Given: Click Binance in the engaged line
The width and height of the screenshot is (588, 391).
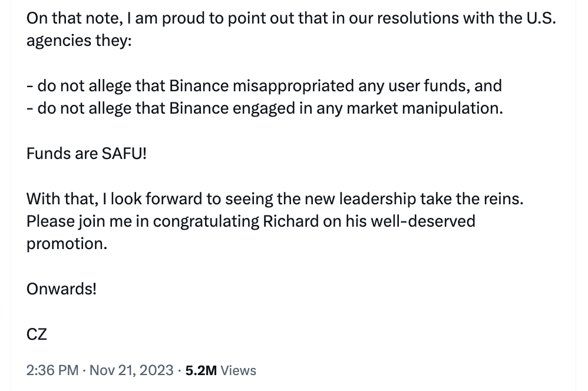Looking at the screenshot, I should pos(199,108).
